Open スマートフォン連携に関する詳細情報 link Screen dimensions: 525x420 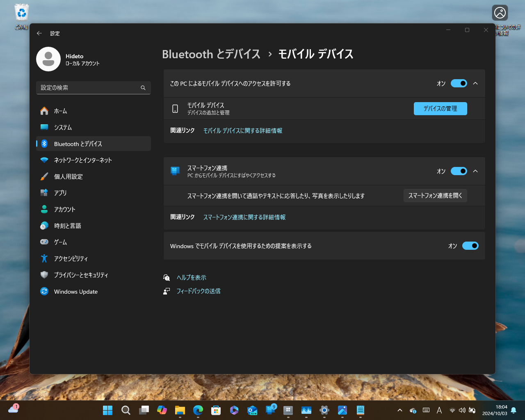point(244,217)
